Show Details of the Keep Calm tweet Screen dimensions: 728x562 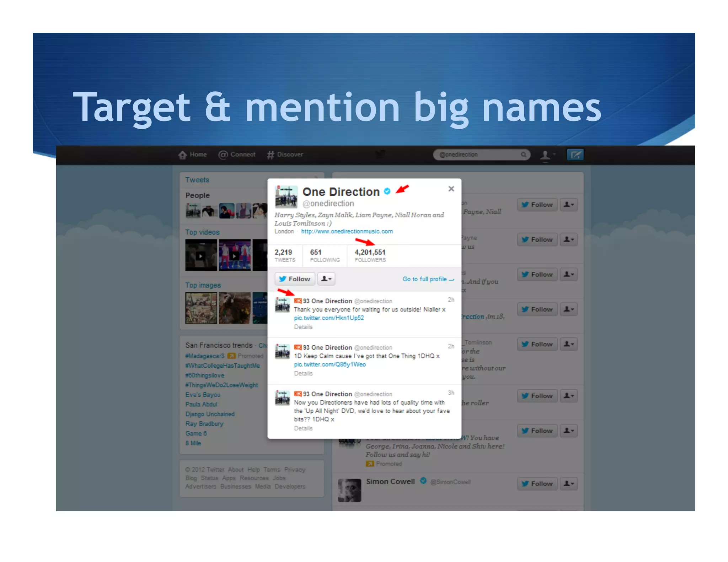tap(303, 373)
